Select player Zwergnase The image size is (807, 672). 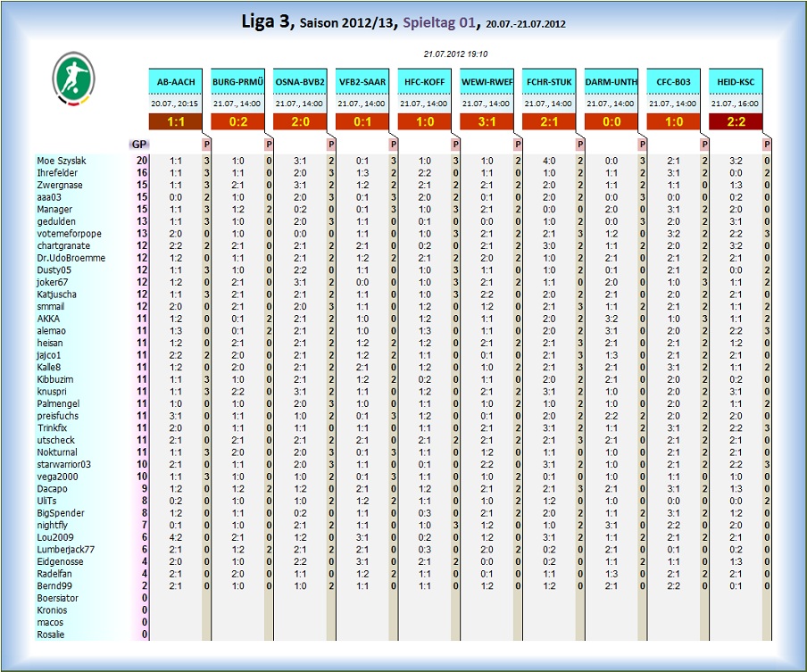point(59,185)
